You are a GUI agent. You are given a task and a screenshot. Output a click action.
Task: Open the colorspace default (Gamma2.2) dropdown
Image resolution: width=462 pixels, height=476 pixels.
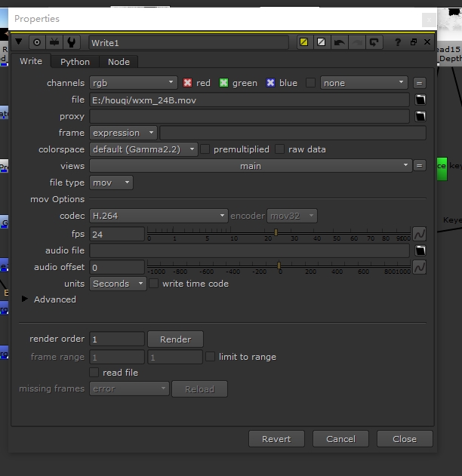click(x=143, y=149)
